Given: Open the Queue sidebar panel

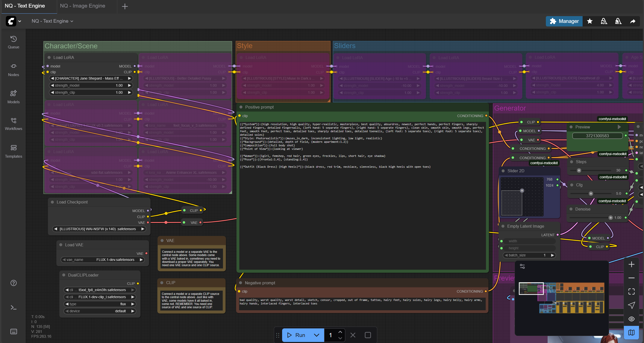Looking at the screenshot, I should [13, 42].
